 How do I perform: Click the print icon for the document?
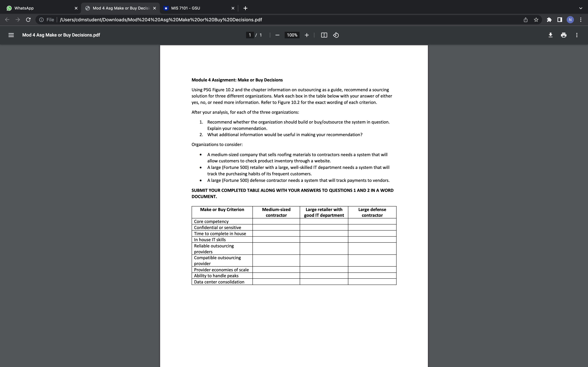[563, 35]
